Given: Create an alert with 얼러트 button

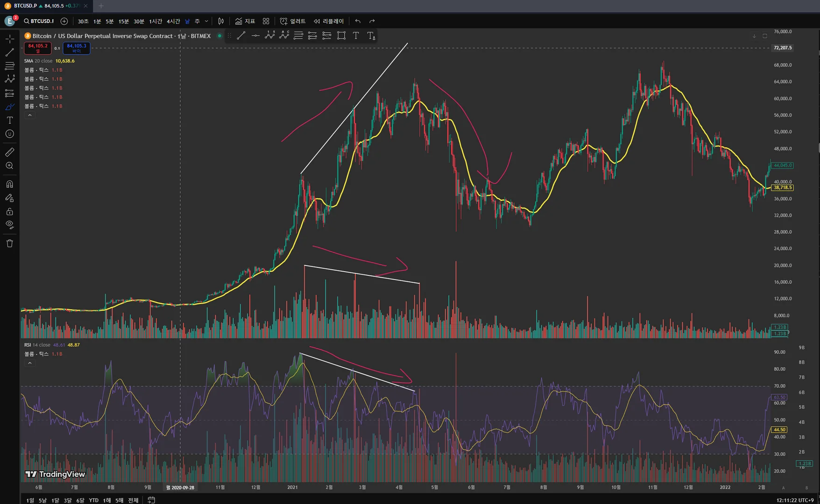Looking at the screenshot, I should tap(293, 21).
